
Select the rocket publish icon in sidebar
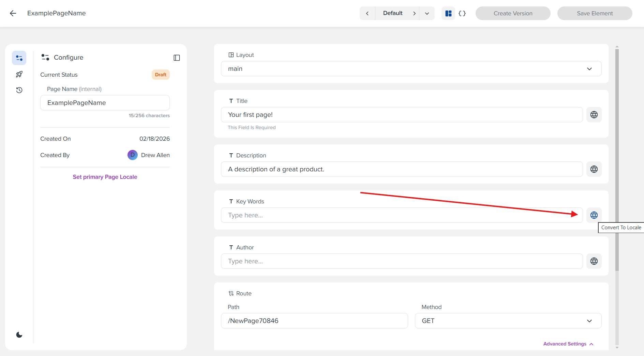tap(19, 74)
